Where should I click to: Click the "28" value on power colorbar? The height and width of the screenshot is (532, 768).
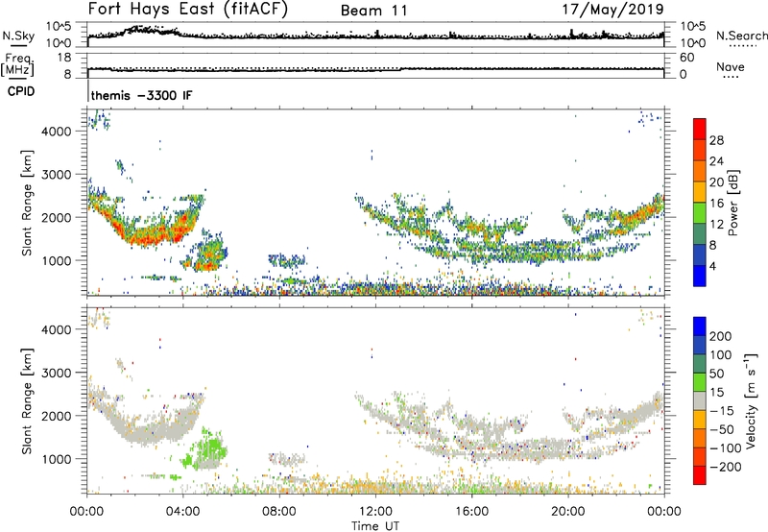pyautogui.click(x=716, y=140)
